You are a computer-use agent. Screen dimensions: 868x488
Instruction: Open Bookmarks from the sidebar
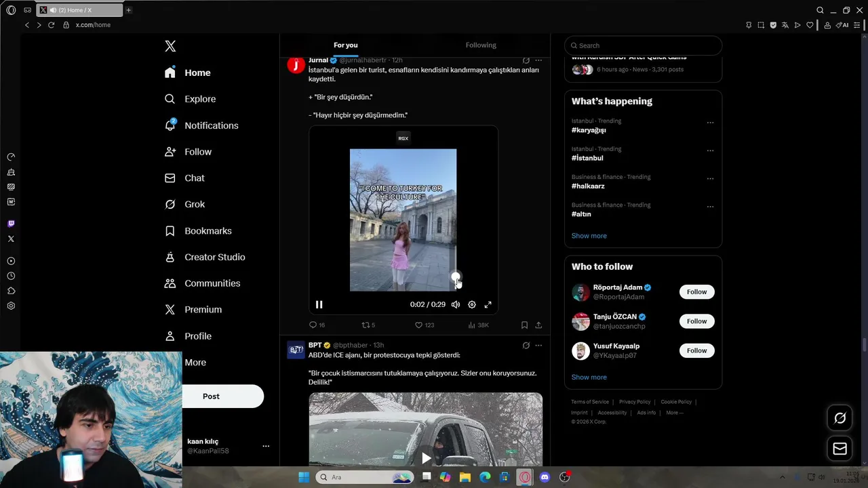(x=198, y=230)
